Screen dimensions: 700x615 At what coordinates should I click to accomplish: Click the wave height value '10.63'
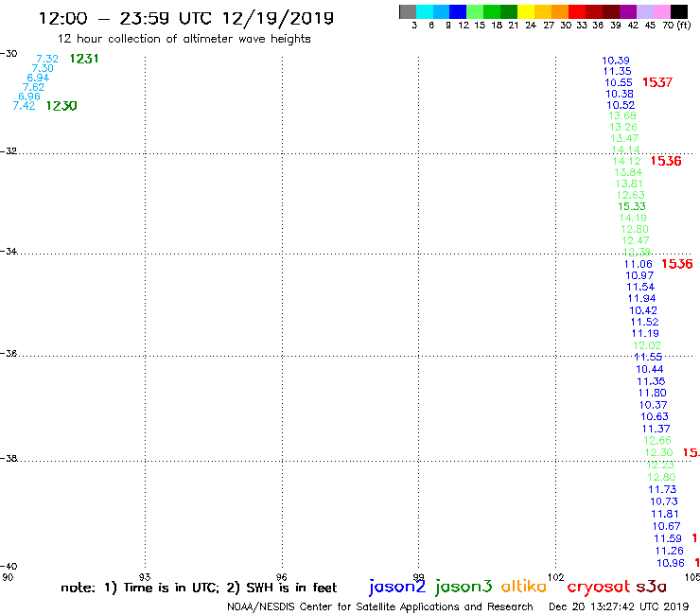[655, 416]
